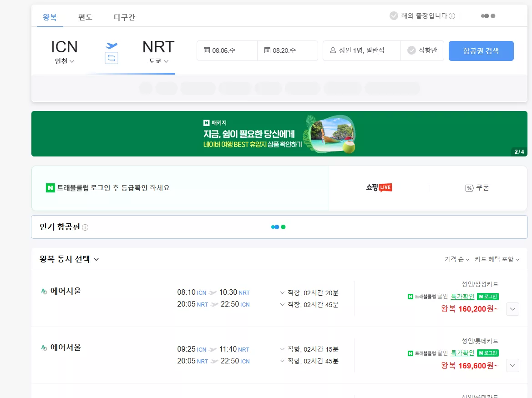Click the passenger person icon
This screenshot has height=398, width=532.
[x=333, y=50]
